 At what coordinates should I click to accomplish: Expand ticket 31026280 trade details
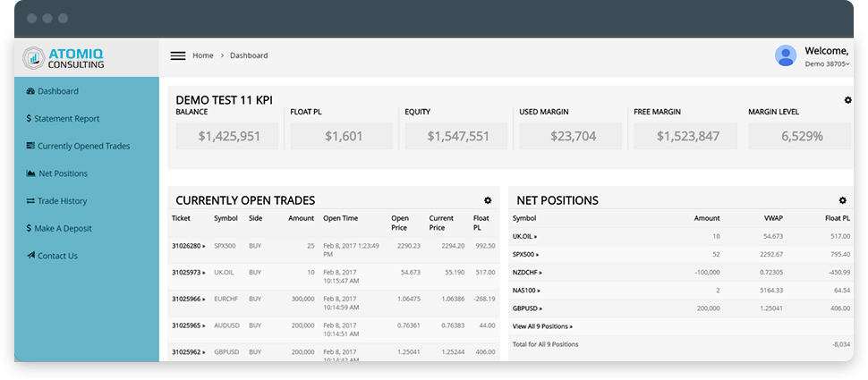pyautogui.click(x=189, y=245)
